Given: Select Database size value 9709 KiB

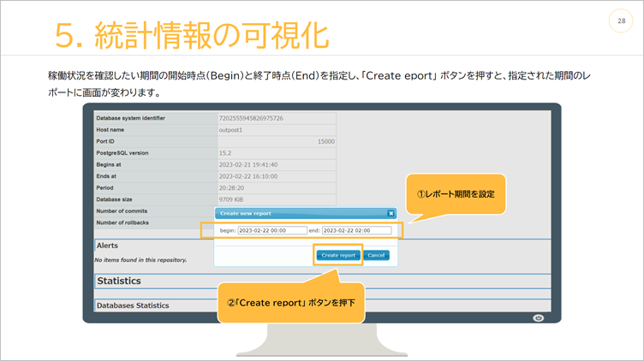Looking at the screenshot, I should click(231, 199).
